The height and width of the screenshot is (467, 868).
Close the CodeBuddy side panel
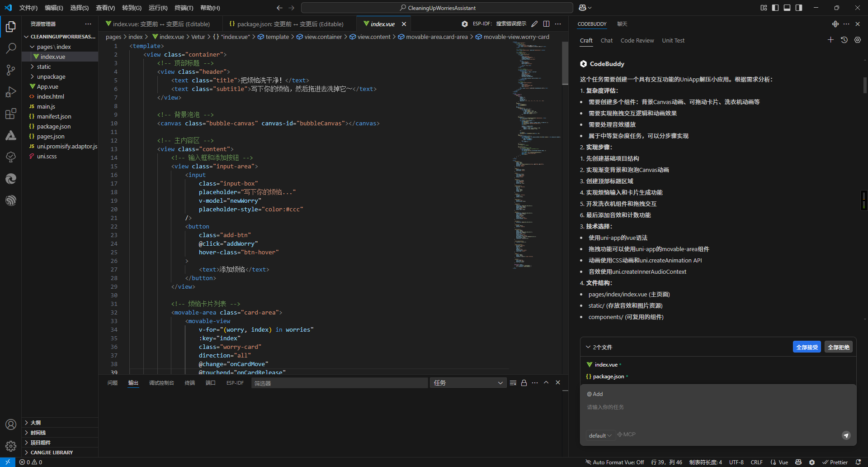[858, 24]
